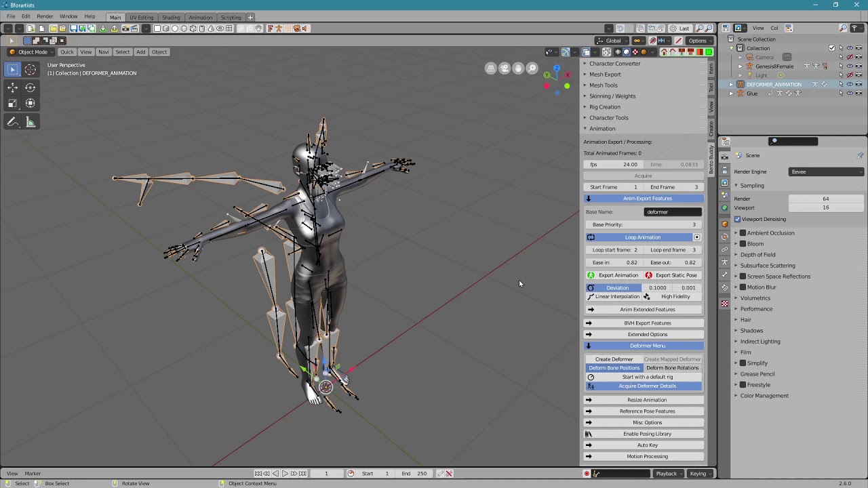
Task: Open Texture properties tab
Action: 724,304
